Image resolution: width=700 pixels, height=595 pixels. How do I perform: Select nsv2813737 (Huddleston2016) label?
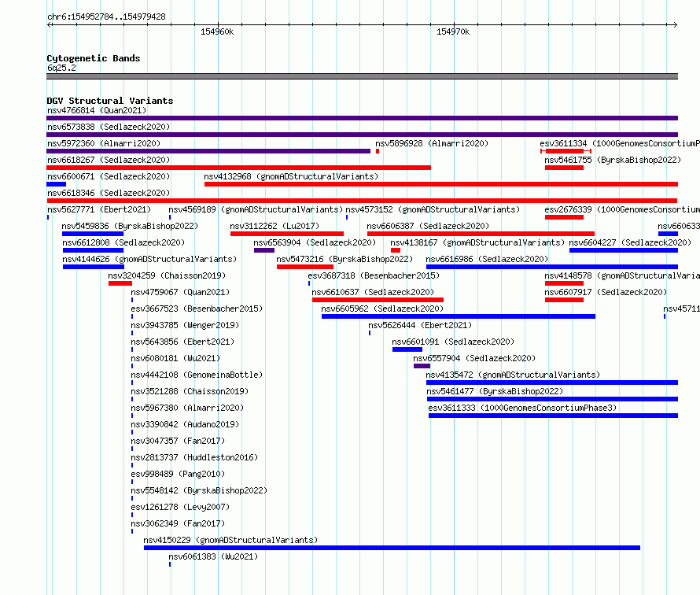tap(194, 457)
